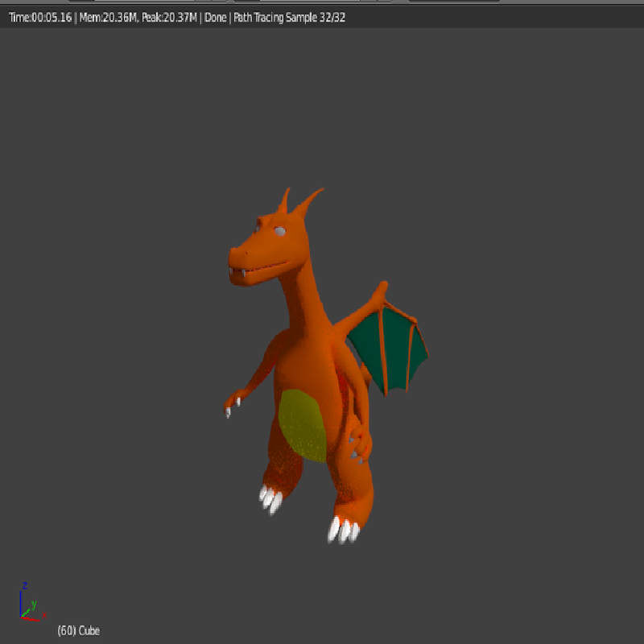The image size is (644, 644).
Task: Click the white claws of the rear foot
Action: 343,530
